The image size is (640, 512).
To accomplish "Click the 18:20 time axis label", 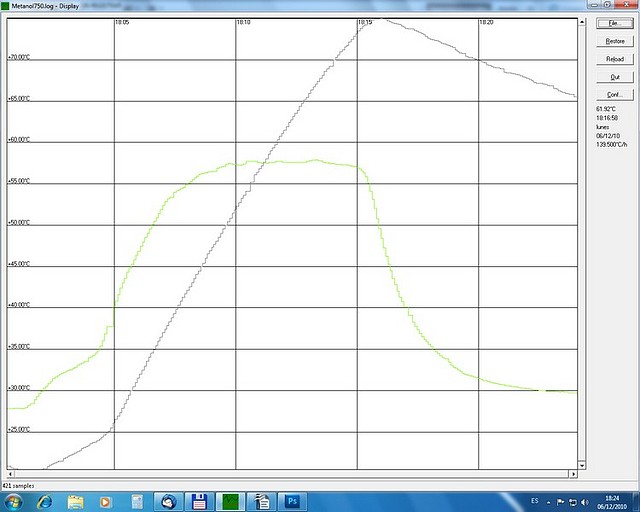I will [x=486, y=22].
